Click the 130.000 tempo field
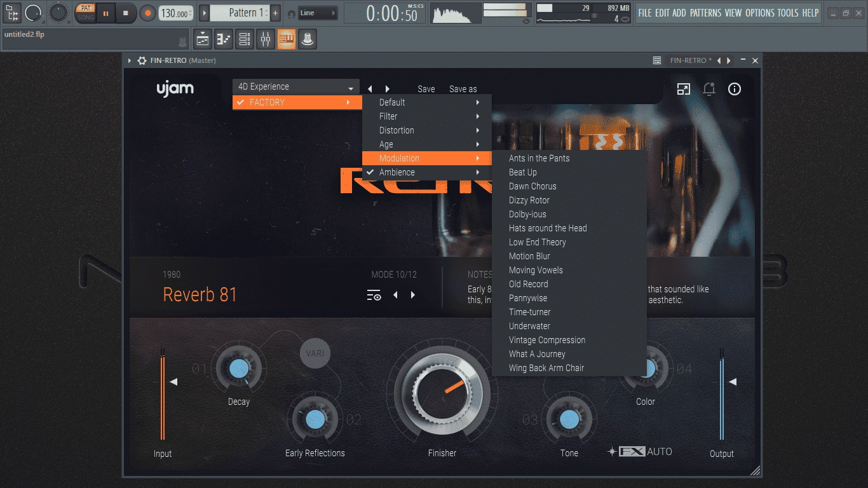 click(x=175, y=13)
